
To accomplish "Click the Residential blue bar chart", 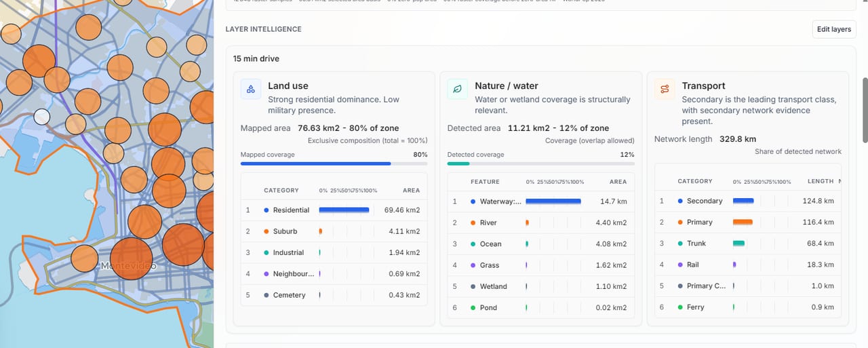I will click(344, 210).
